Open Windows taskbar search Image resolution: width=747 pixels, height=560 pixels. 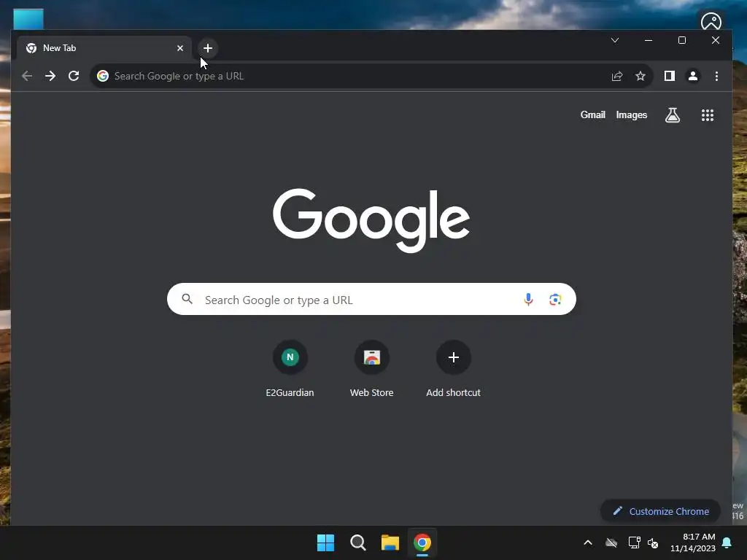coord(357,542)
